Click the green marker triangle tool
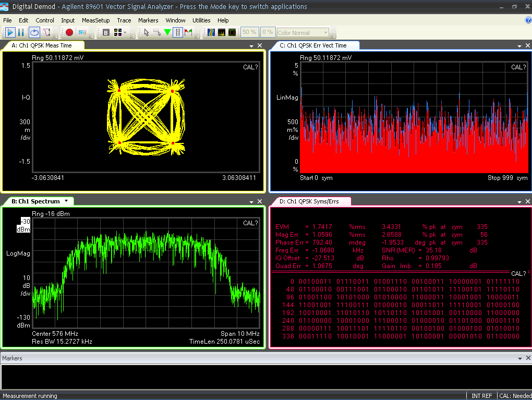The height and width of the screenshot is (400, 532). [167, 32]
